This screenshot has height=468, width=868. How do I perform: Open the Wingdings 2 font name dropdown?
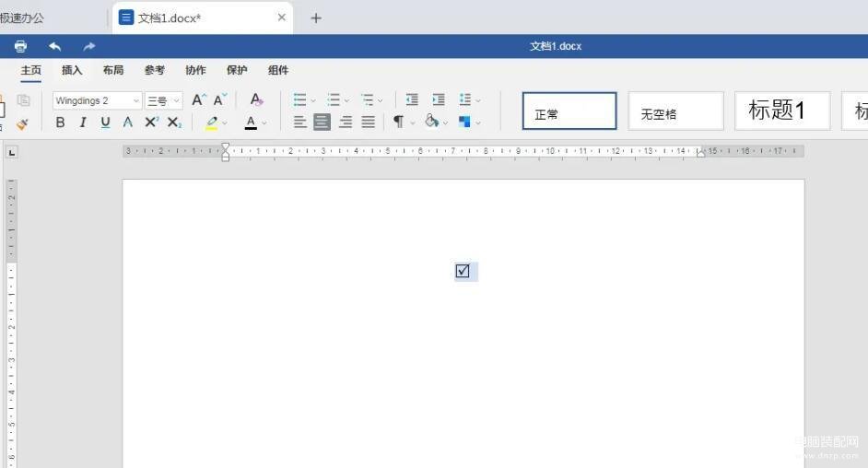click(135, 100)
